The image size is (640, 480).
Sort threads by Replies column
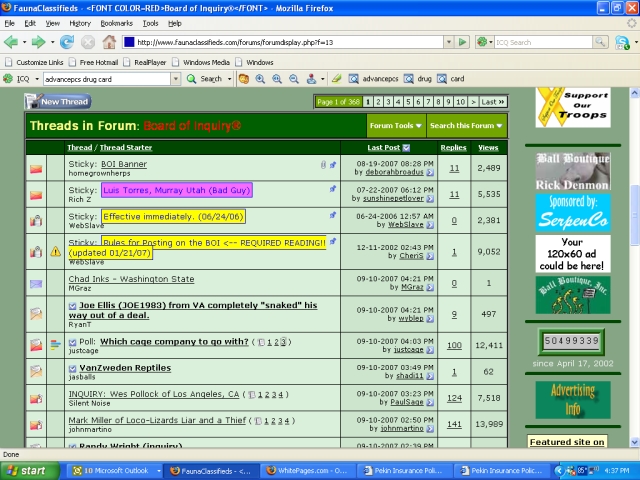[453, 148]
